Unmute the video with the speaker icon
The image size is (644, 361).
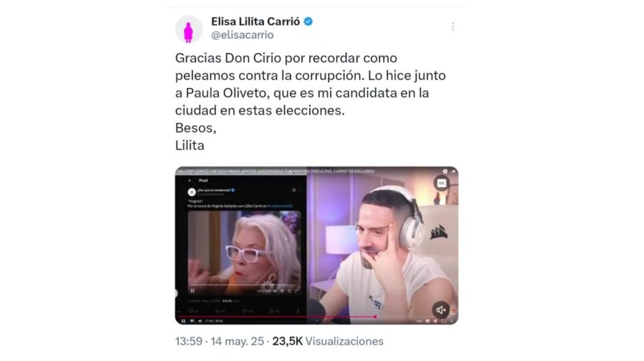point(441,310)
